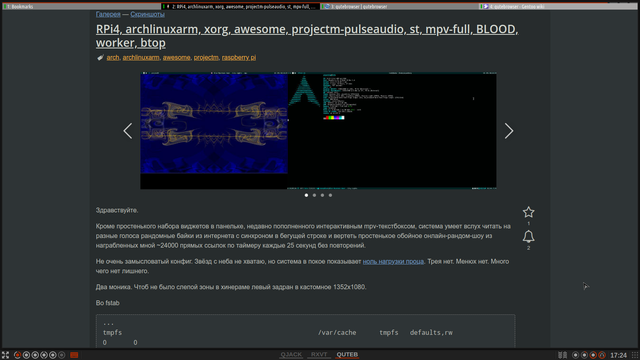The height and width of the screenshot is (360, 640).
Task: Click the grid layout icon after the clock
Action: (x=635, y=355)
